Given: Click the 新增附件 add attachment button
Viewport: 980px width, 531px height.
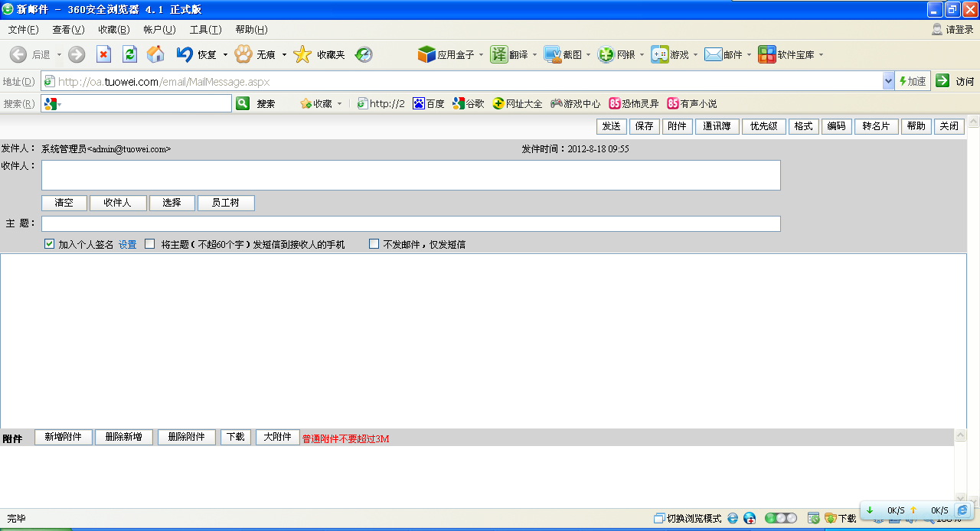Looking at the screenshot, I should click(x=64, y=437).
